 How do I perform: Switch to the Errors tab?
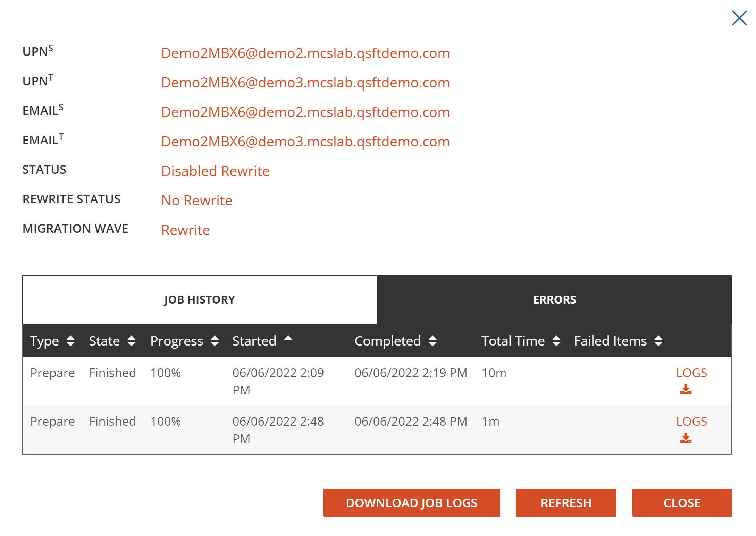click(554, 300)
